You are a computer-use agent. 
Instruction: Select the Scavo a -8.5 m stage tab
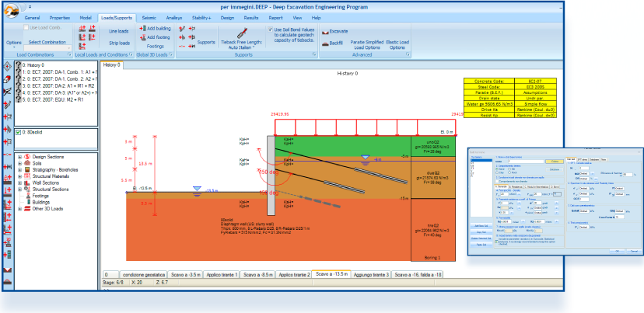257,274
